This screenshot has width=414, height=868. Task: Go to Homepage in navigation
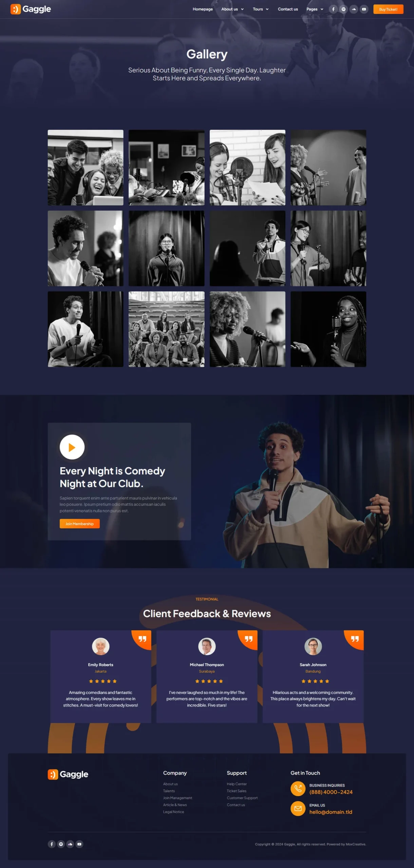[203, 9]
